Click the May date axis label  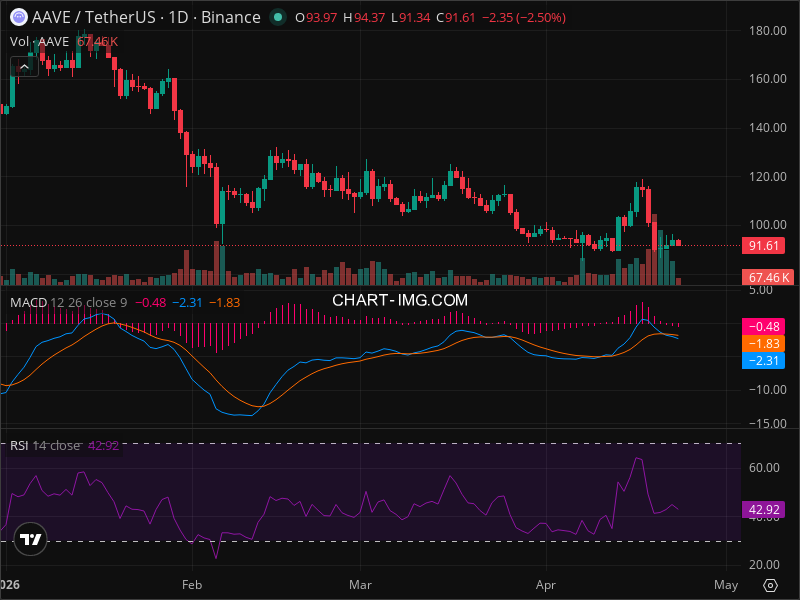point(726,585)
